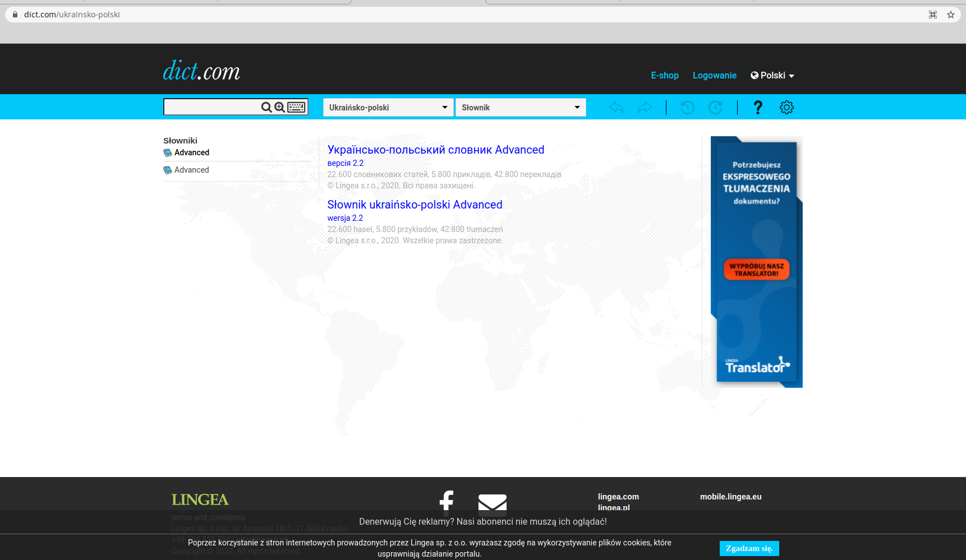Click the Zgadzam się cookie button
Image resolution: width=966 pixels, height=560 pixels.
[749, 548]
